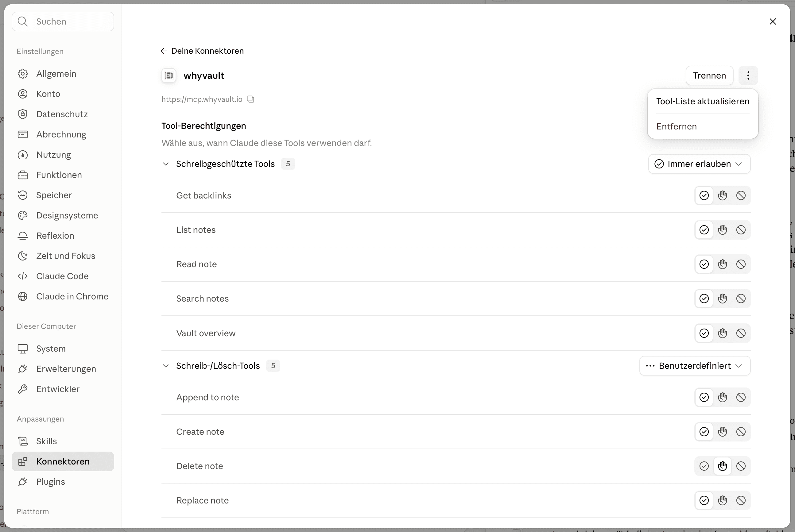Image resolution: width=795 pixels, height=532 pixels.
Task: Open Allgemein settings
Action: pos(63,74)
